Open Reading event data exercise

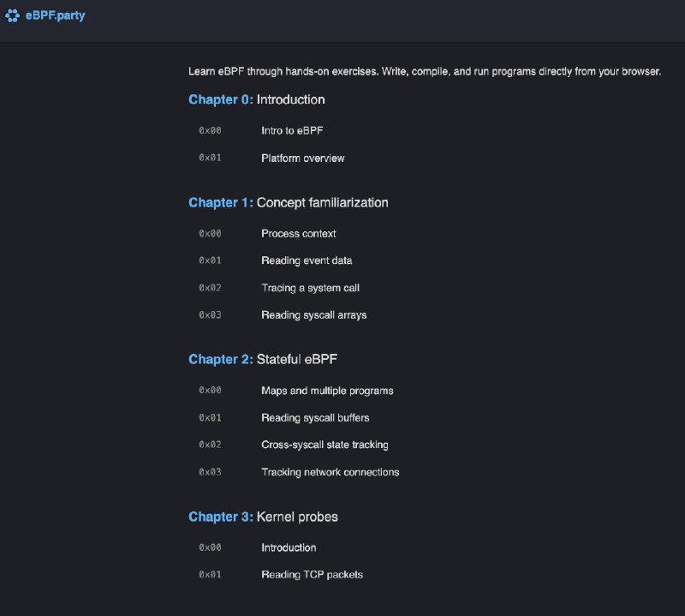coord(307,260)
